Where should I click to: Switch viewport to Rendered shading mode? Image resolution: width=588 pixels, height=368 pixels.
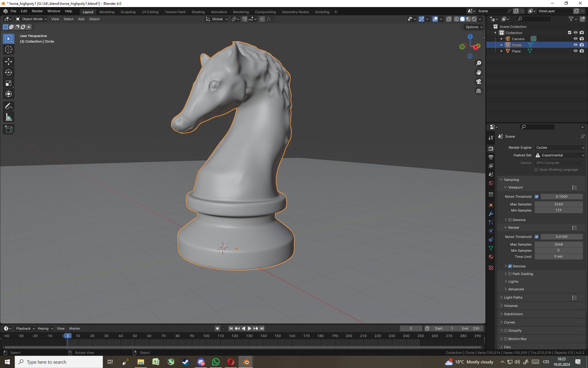pos(474,19)
